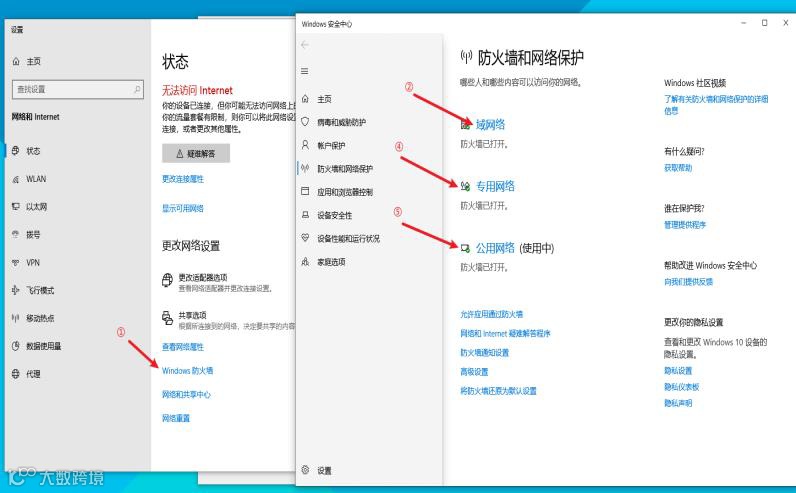Screen dimensions: 796x493
Task: Click the shield icon for 病毒和威胁防护
Action: [305, 122]
